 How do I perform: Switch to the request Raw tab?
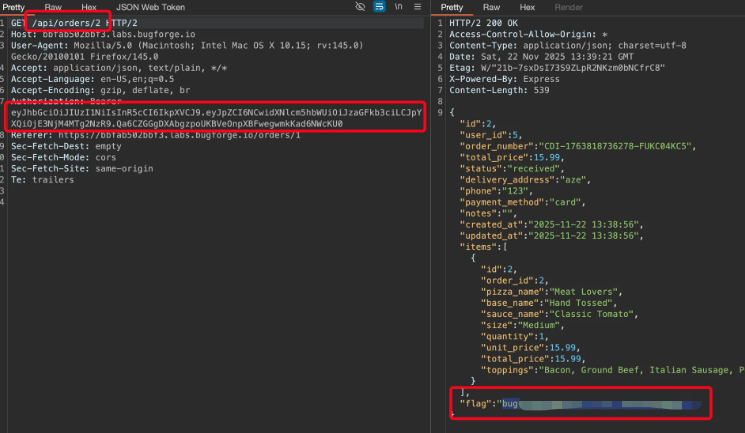coord(53,7)
